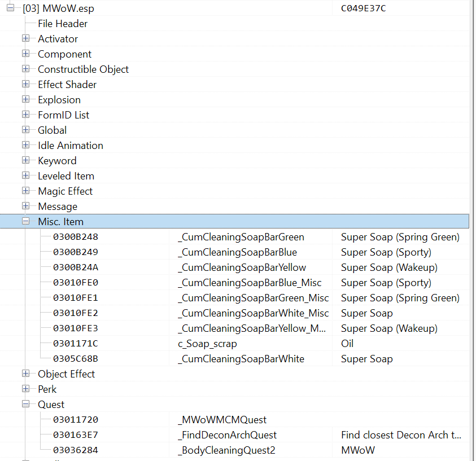476x461 pixels.
Task: Expand the Activator group
Action: coord(26,38)
